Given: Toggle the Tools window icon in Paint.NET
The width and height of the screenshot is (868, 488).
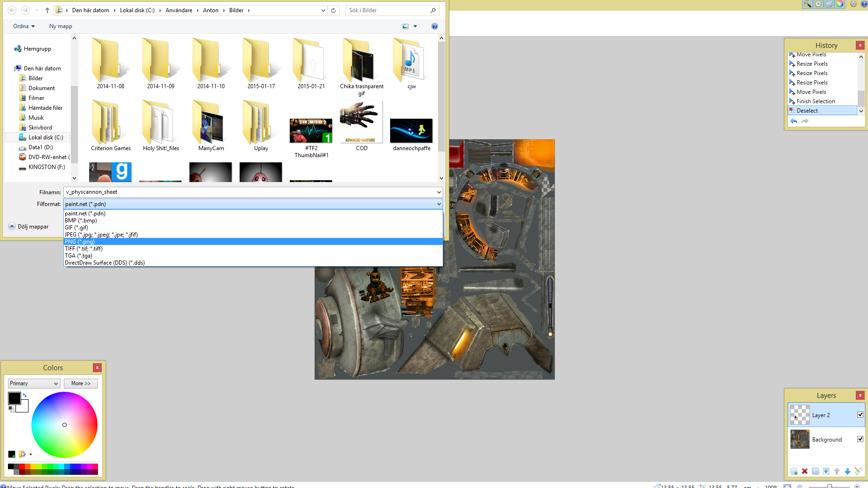Looking at the screenshot, I should [808, 4].
